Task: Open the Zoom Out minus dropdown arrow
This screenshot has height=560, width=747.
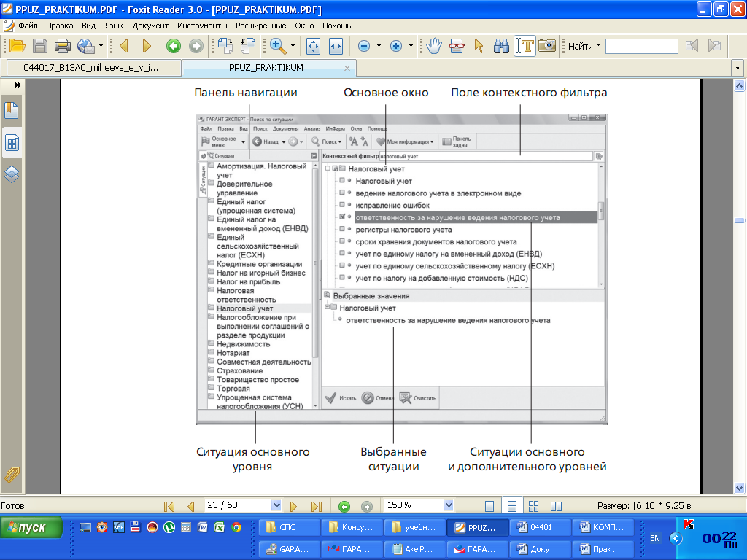Action: (x=379, y=46)
